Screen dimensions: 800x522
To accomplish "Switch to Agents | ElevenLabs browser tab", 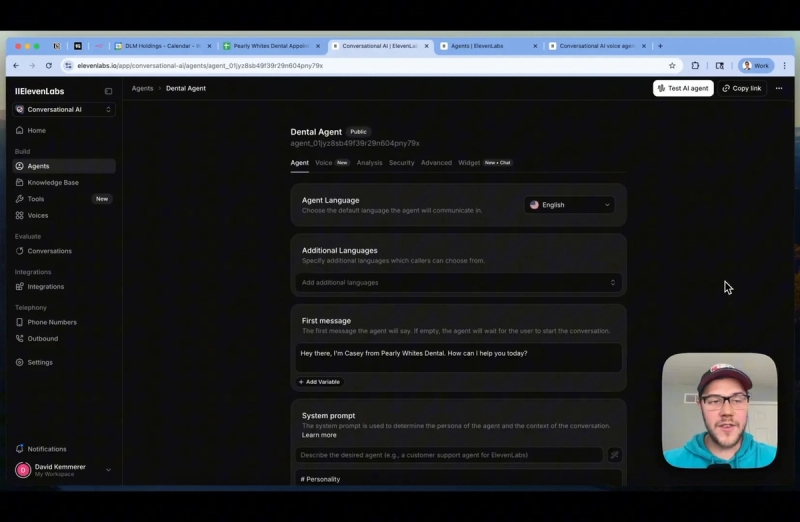I will 487,46.
